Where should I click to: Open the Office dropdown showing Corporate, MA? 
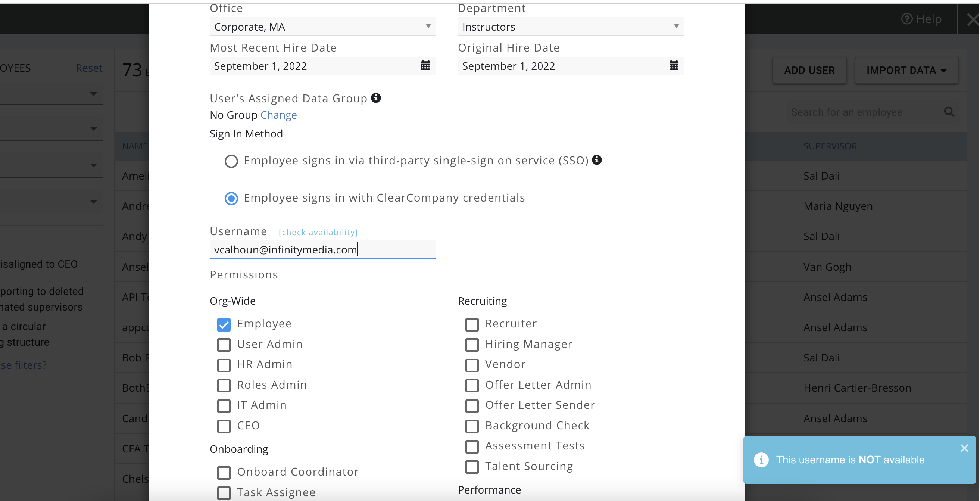pos(322,27)
